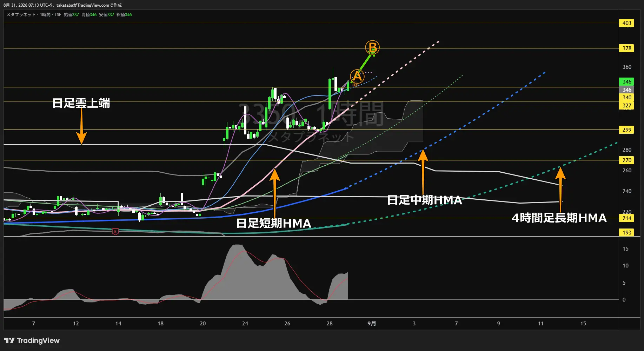Click the 327 yellow price label
644x351 pixels.
[626, 106]
